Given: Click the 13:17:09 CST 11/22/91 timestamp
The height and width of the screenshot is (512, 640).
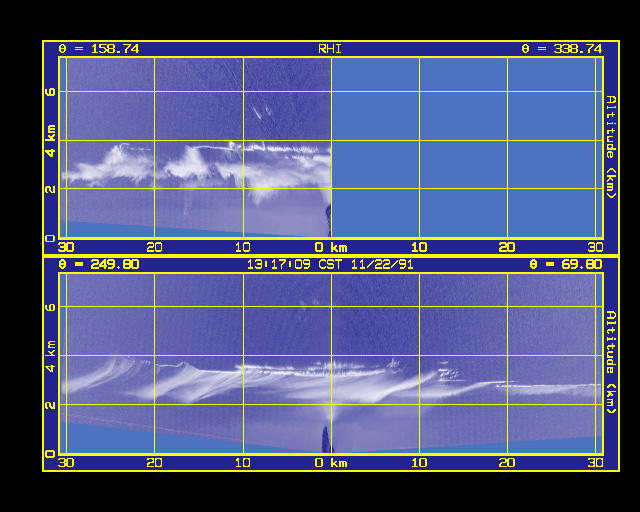Looking at the screenshot, I should point(330,264).
